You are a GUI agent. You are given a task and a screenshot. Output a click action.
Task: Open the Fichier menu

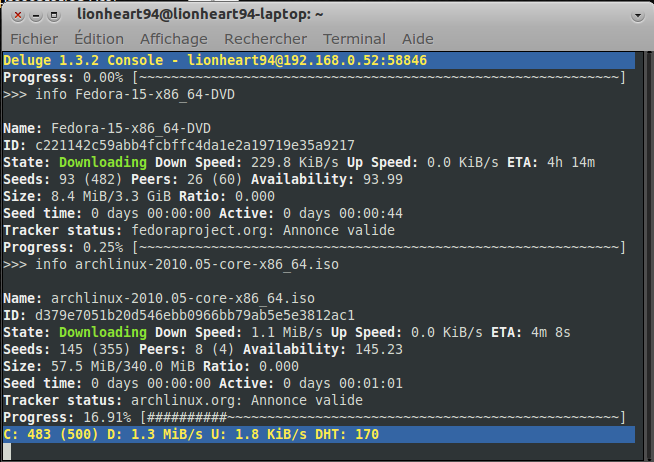tap(34, 39)
